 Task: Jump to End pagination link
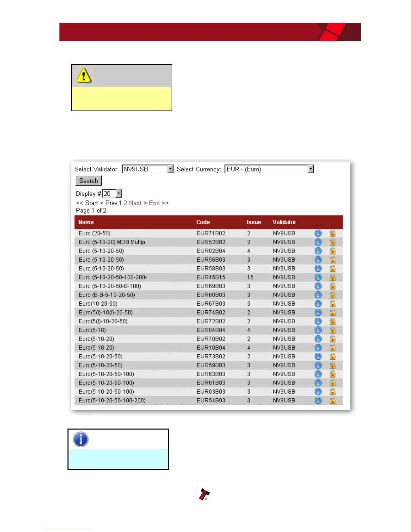point(154,203)
